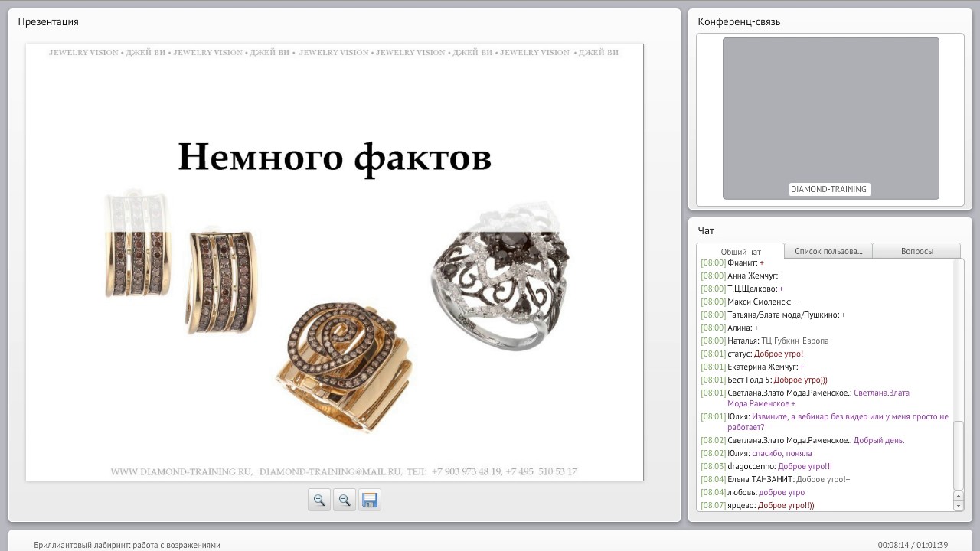Select chat message from Анна Жемчуг

(x=743, y=275)
